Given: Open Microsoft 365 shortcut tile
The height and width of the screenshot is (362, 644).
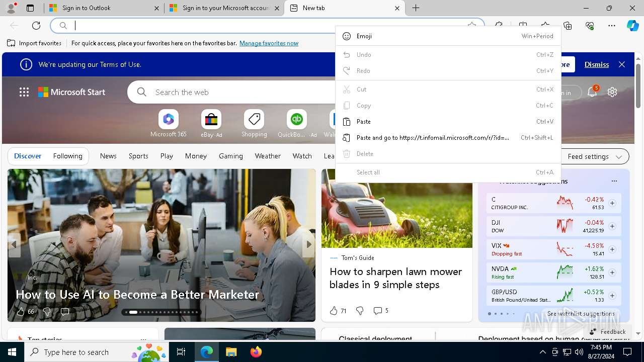Looking at the screenshot, I should [168, 124].
